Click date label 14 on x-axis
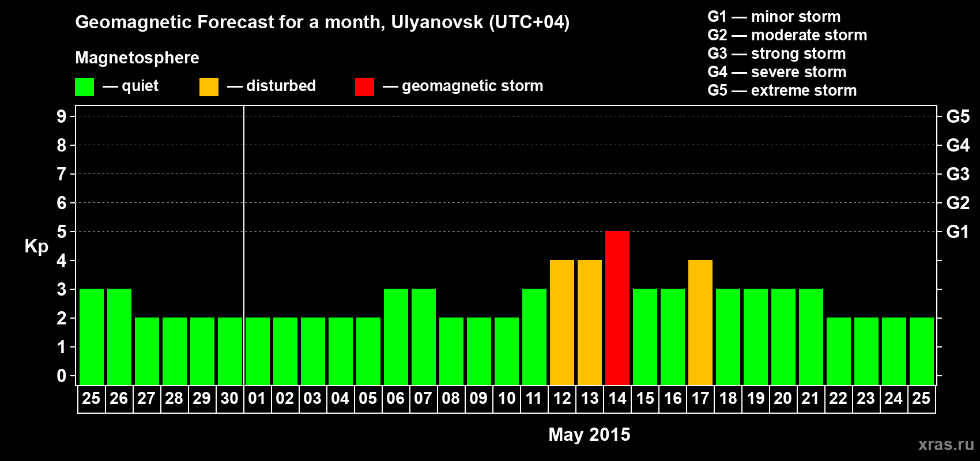The image size is (980, 461). click(617, 399)
